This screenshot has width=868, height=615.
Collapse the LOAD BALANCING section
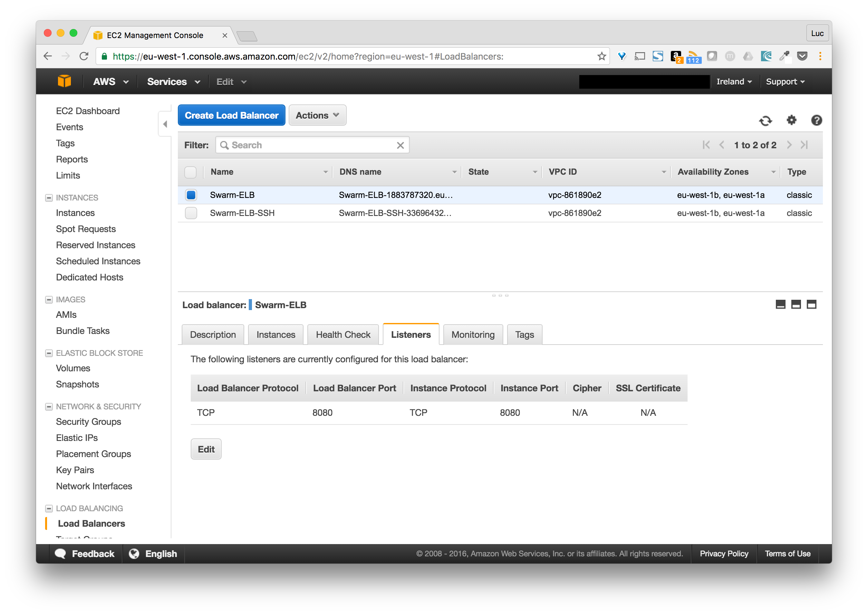point(49,508)
